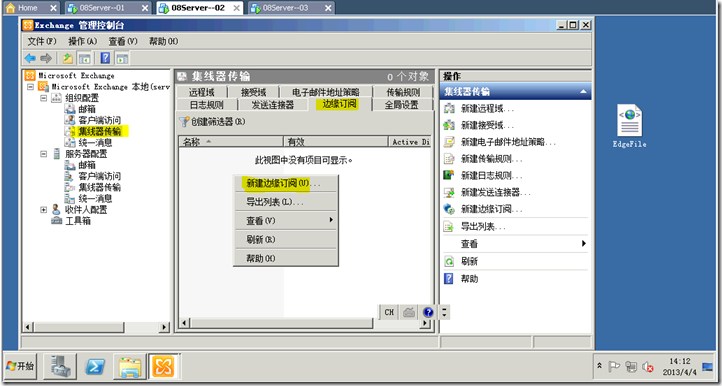Open the 文件(F) menu
Viewport: 722px width, 386px height.
(x=42, y=41)
